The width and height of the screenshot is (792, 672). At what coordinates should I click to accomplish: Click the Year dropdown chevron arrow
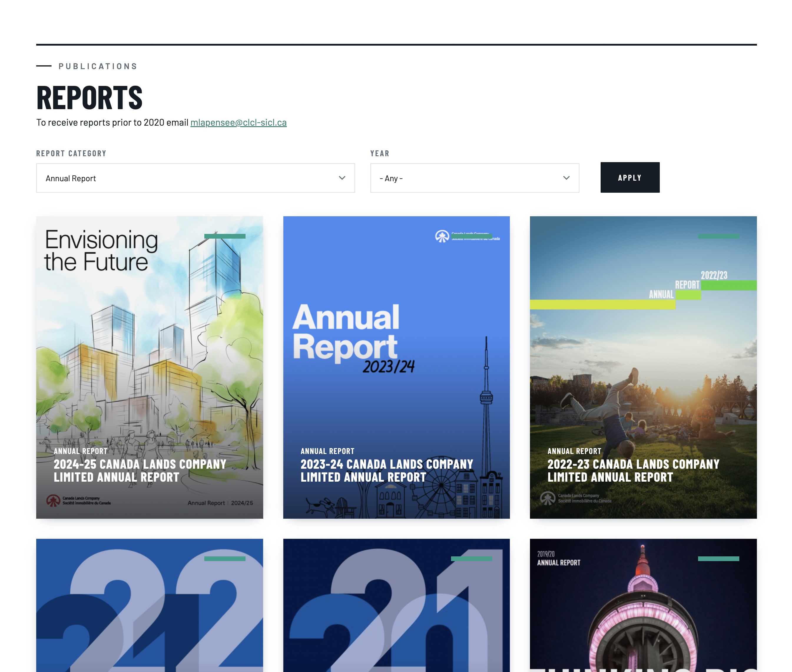566,178
